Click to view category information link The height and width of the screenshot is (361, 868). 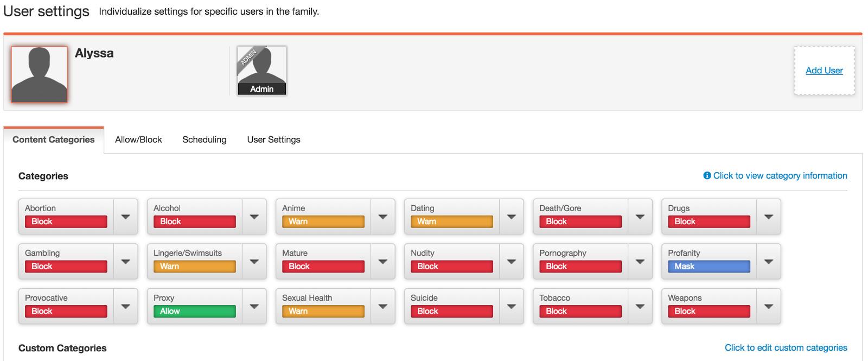780,175
